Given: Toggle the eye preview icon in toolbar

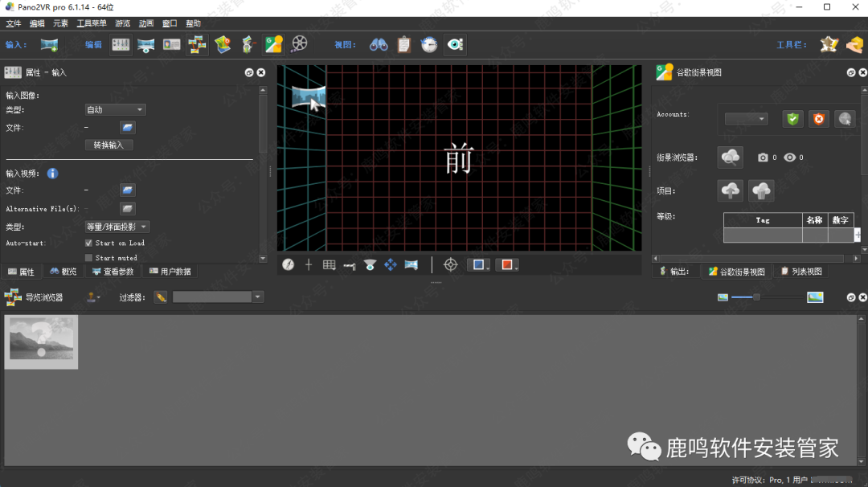Looking at the screenshot, I should tap(455, 44).
